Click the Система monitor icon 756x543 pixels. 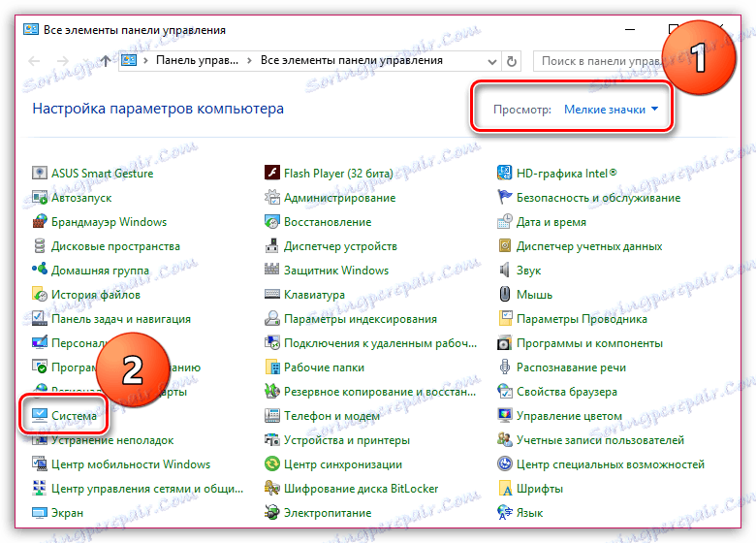pos(40,415)
